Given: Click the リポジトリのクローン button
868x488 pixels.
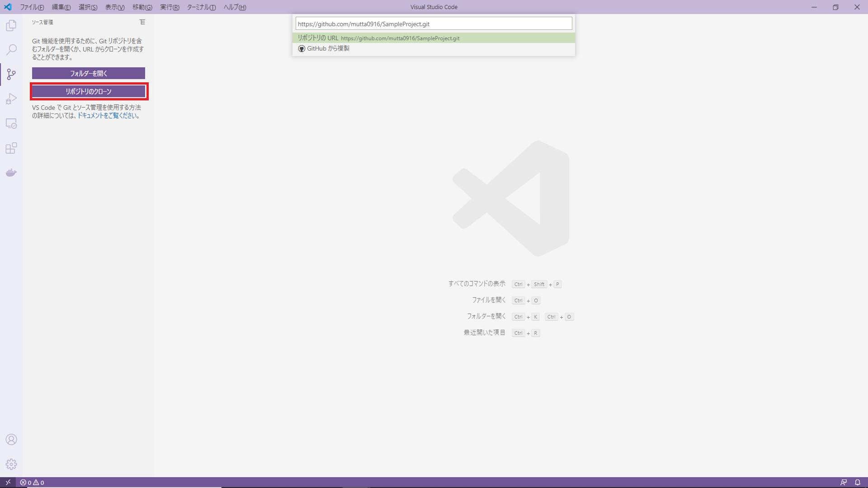Looking at the screenshot, I should click(89, 91).
